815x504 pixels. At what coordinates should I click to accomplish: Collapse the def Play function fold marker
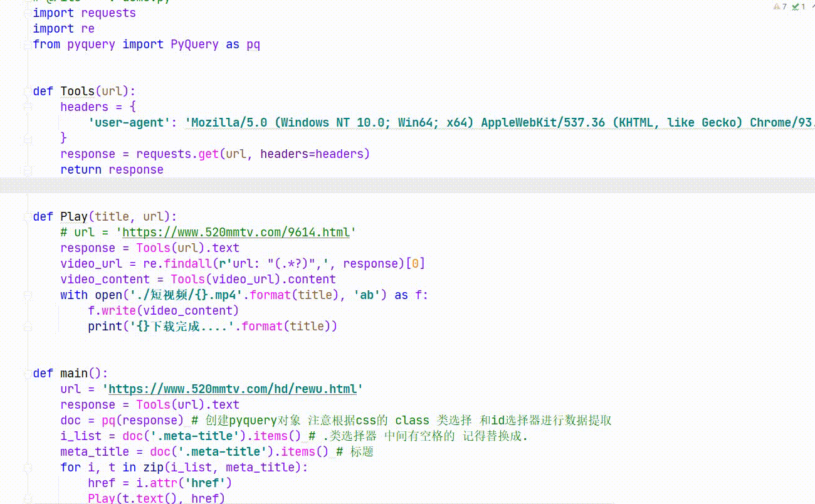(27, 217)
